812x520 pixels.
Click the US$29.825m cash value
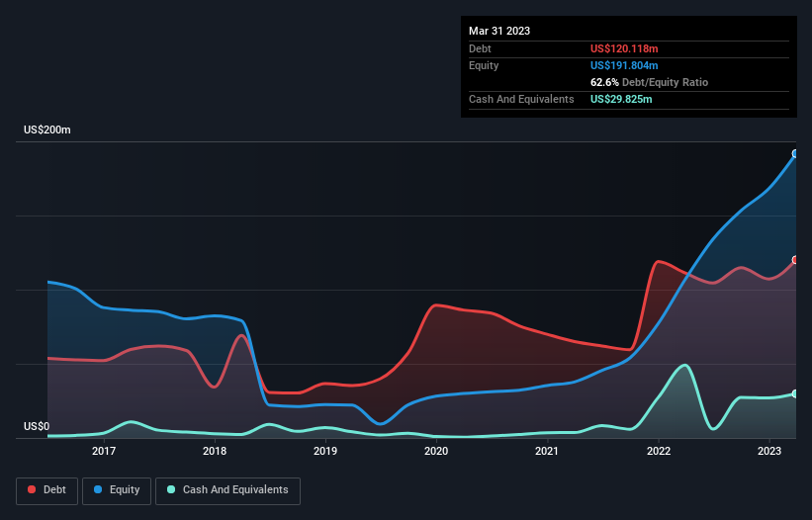(x=621, y=99)
